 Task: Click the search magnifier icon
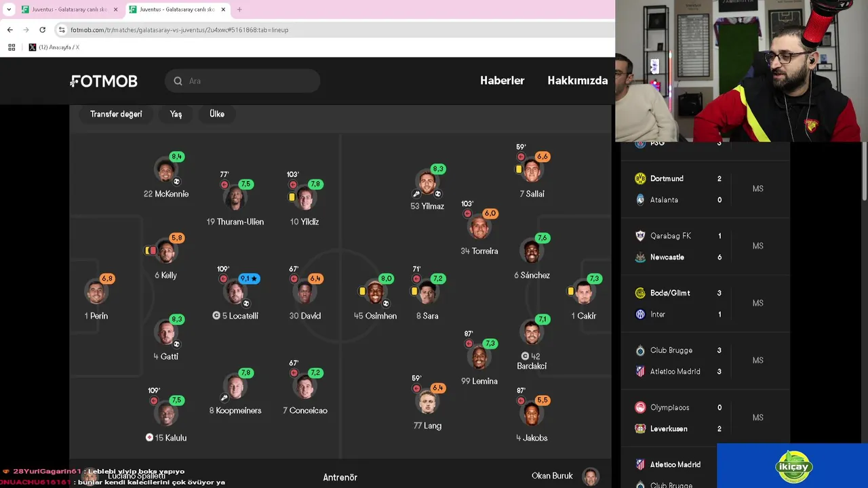point(178,81)
